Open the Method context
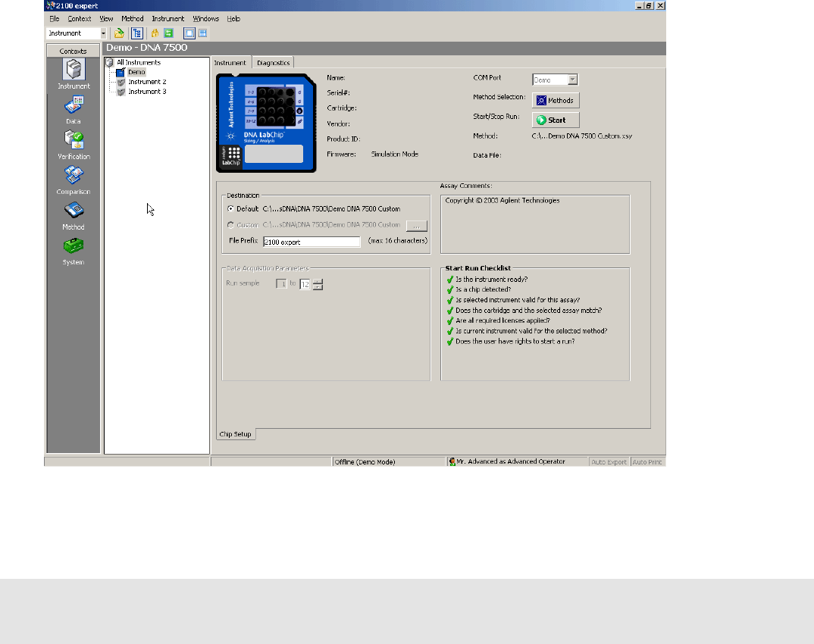814x644 pixels. click(74, 215)
